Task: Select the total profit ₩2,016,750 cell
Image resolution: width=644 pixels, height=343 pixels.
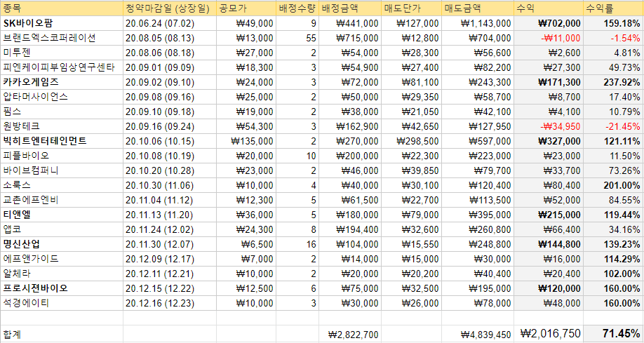Action: click(549, 334)
